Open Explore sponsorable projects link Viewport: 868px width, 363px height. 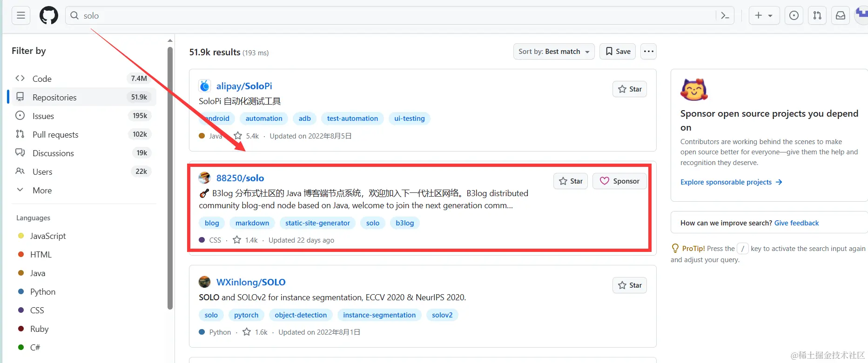tap(731, 182)
